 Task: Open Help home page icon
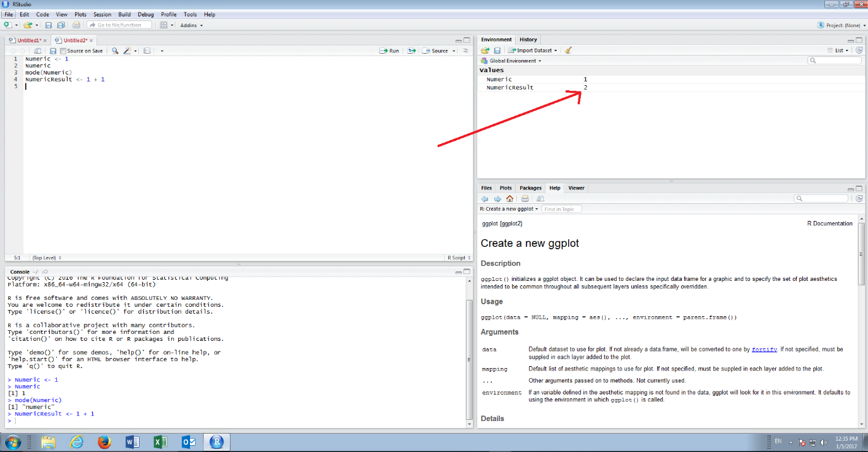(509, 198)
